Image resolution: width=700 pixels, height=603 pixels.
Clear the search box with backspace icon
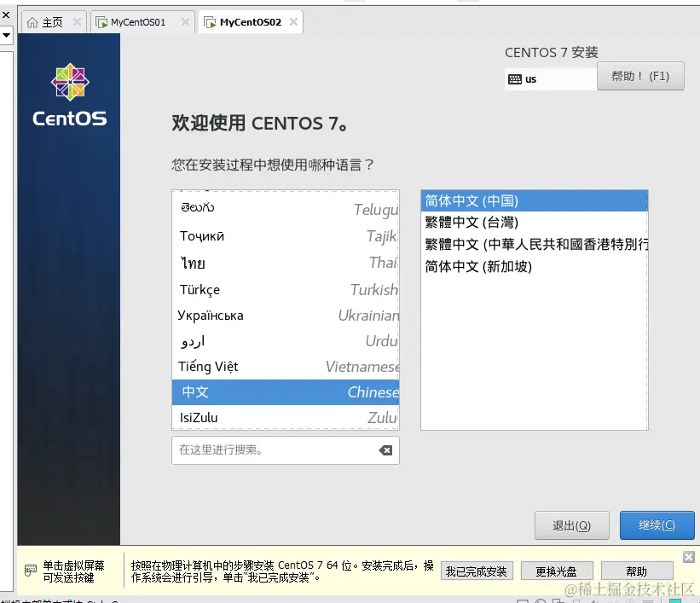[x=385, y=450]
